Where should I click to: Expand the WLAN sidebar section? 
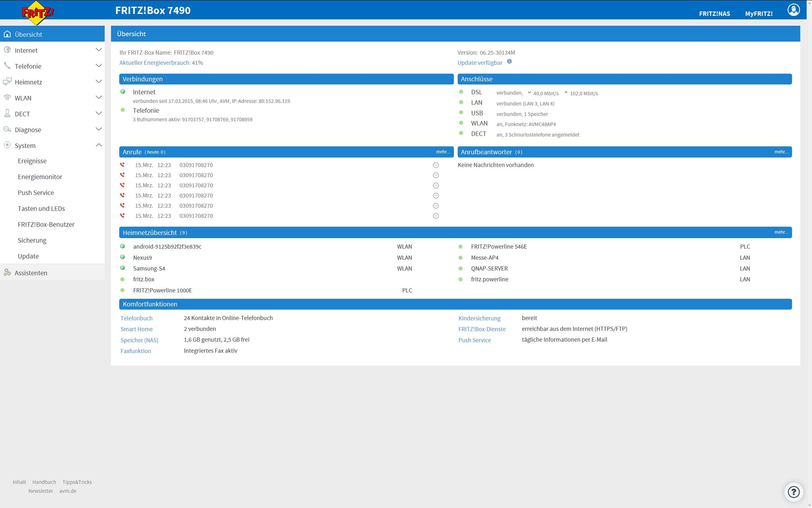click(99, 98)
